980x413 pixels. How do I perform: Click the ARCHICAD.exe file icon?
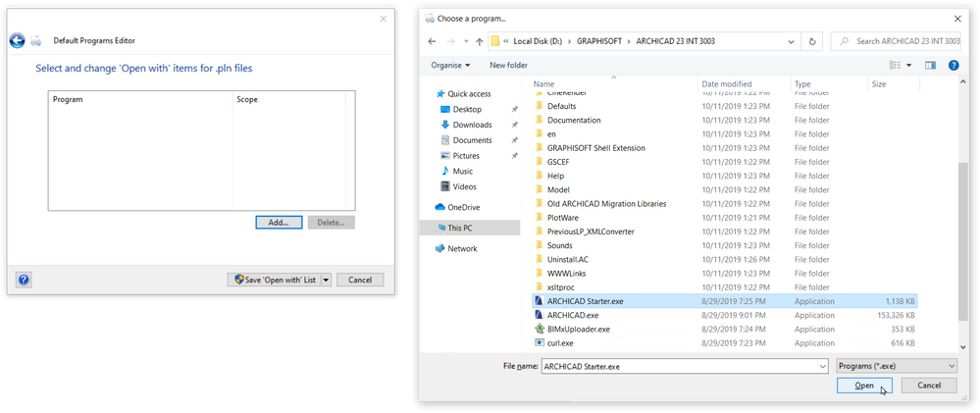pyautogui.click(x=540, y=315)
